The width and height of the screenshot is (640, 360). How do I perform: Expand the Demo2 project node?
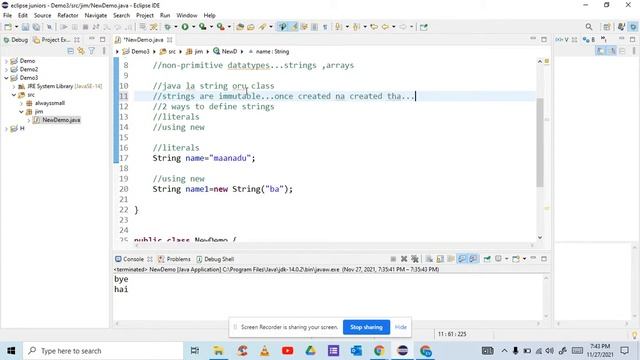[x=6, y=69]
